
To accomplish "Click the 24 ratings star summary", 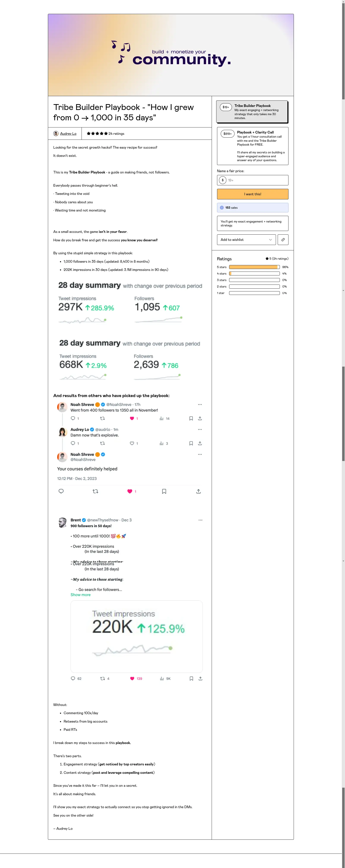I will pyautogui.click(x=105, y=134).
